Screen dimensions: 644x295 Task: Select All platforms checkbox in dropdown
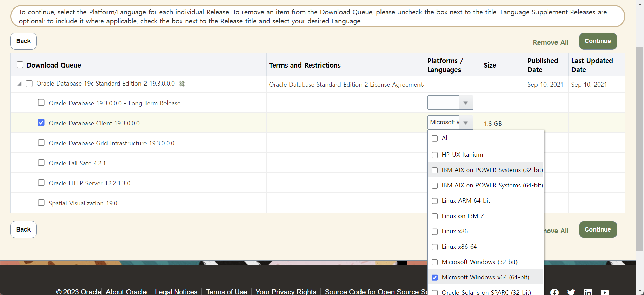point(435,139)
